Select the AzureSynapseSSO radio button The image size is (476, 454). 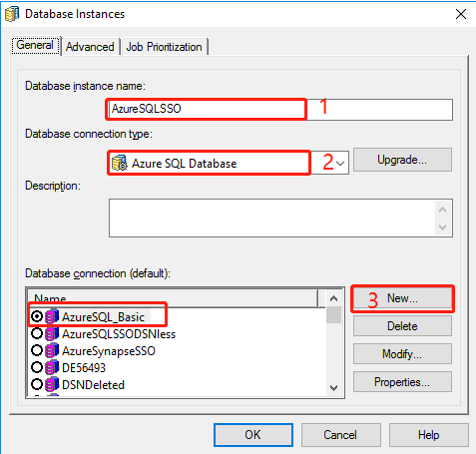click(x=37, y=350)
